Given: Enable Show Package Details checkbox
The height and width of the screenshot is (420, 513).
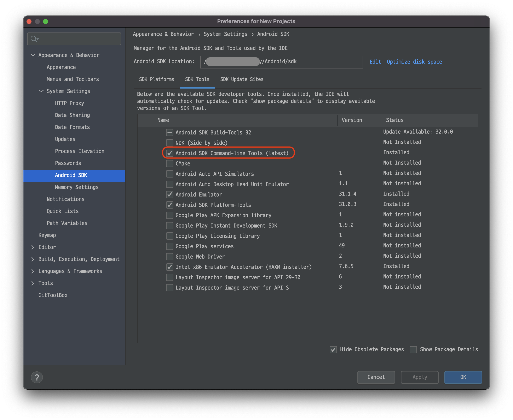Looking at the screenshot, I should 413,349.
